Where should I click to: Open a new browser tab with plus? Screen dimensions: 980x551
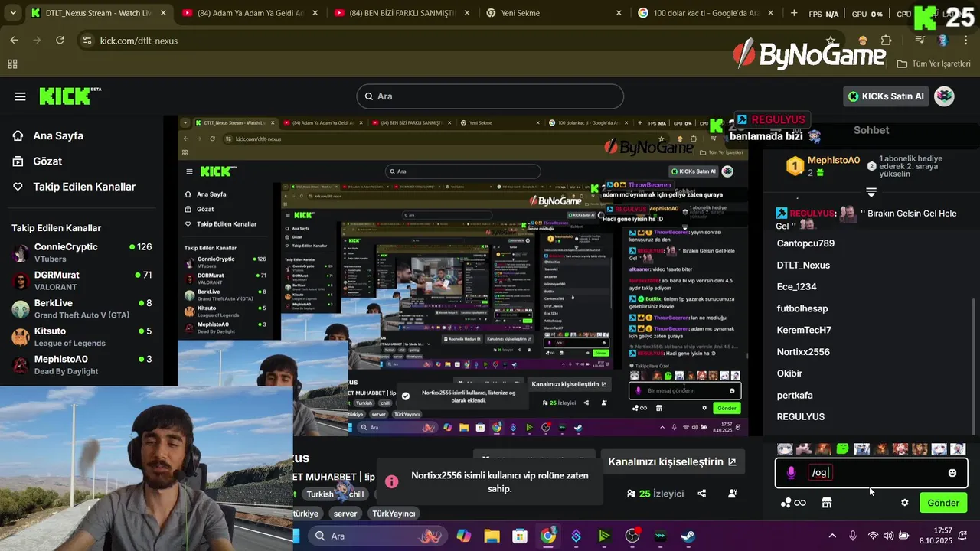tap(794, 13)
